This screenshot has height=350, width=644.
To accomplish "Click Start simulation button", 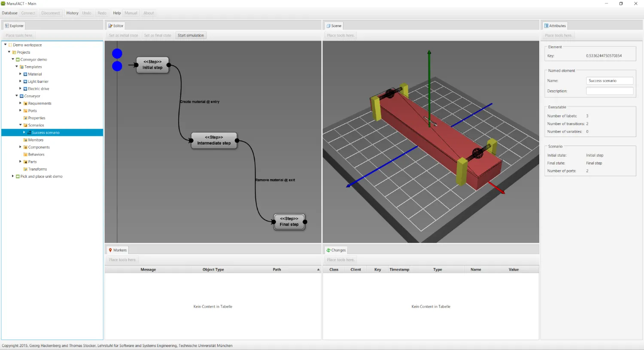I will tap(191, 35).
